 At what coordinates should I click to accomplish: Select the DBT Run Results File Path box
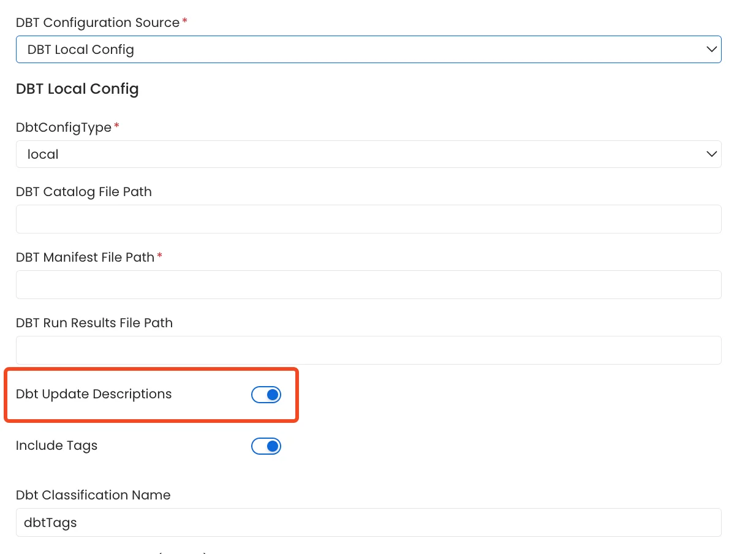[368, 351]
